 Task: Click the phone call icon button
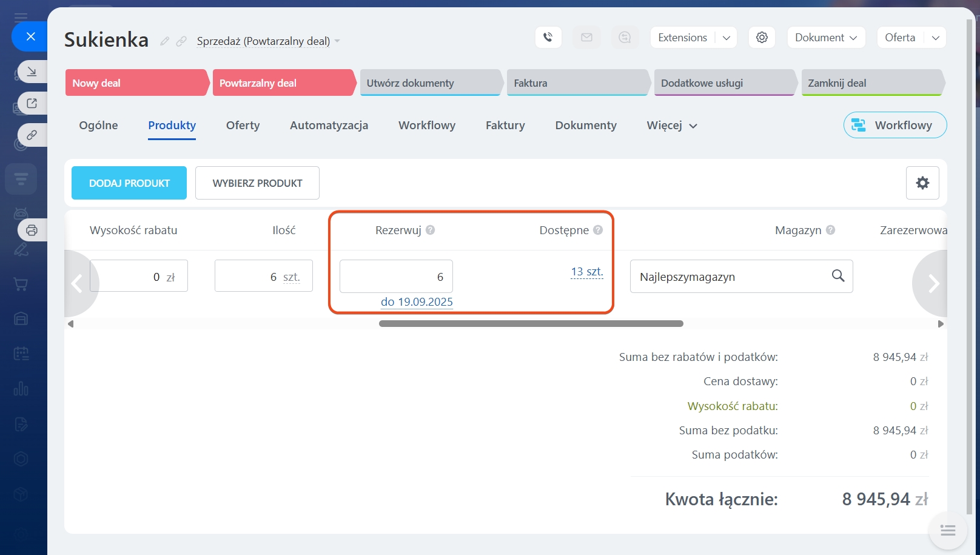548,38
